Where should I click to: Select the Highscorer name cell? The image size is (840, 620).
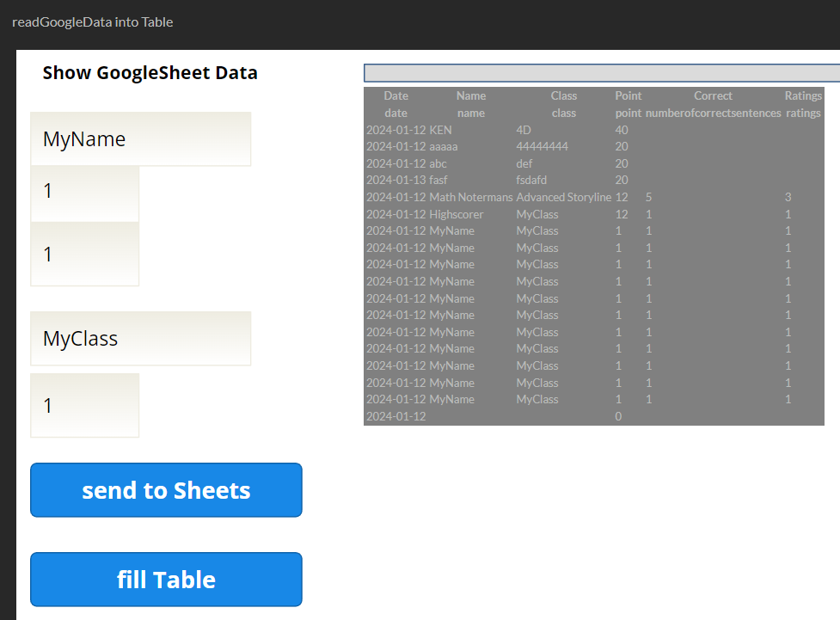456,214
